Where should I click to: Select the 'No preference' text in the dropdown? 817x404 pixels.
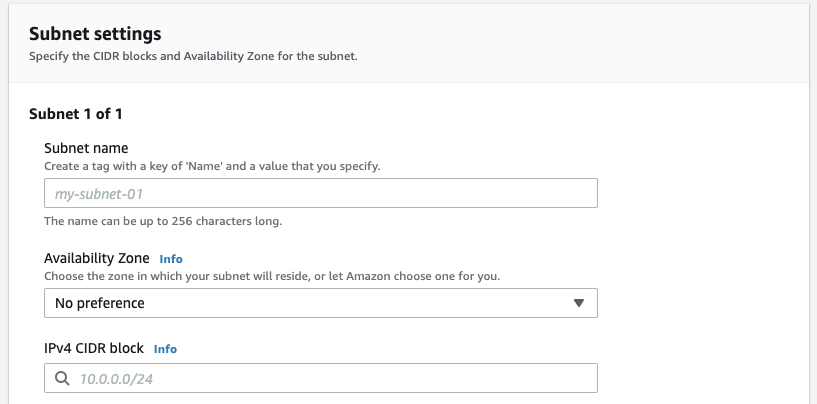coord(99,303)
